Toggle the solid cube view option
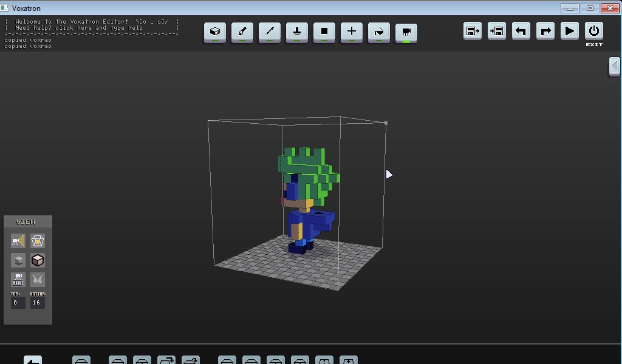 tap(38, 260)
